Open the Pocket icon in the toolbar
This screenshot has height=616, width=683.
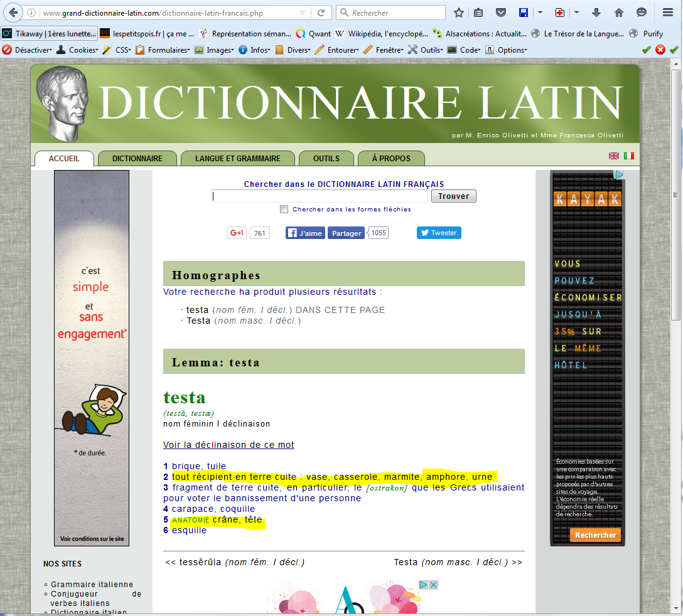pyautogui.click(x=500, y=13)
